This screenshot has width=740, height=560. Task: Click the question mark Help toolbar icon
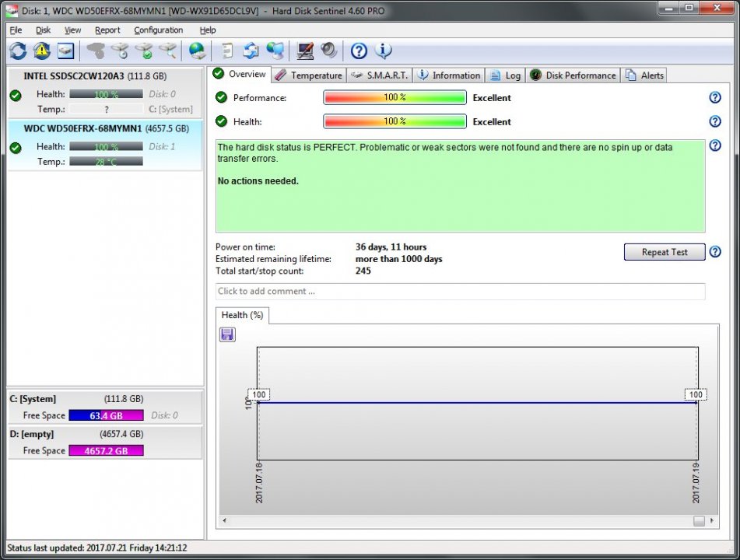359,51
